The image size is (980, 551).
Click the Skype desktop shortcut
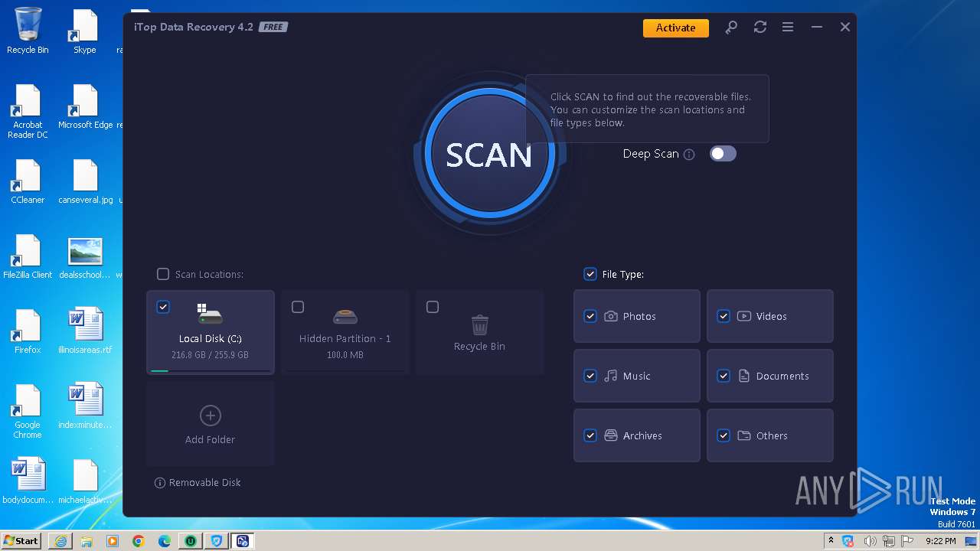coord(85,31)
